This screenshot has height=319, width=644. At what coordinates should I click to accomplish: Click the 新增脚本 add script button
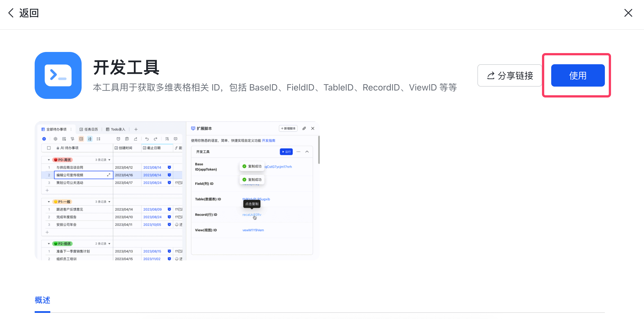pos(288,128)
